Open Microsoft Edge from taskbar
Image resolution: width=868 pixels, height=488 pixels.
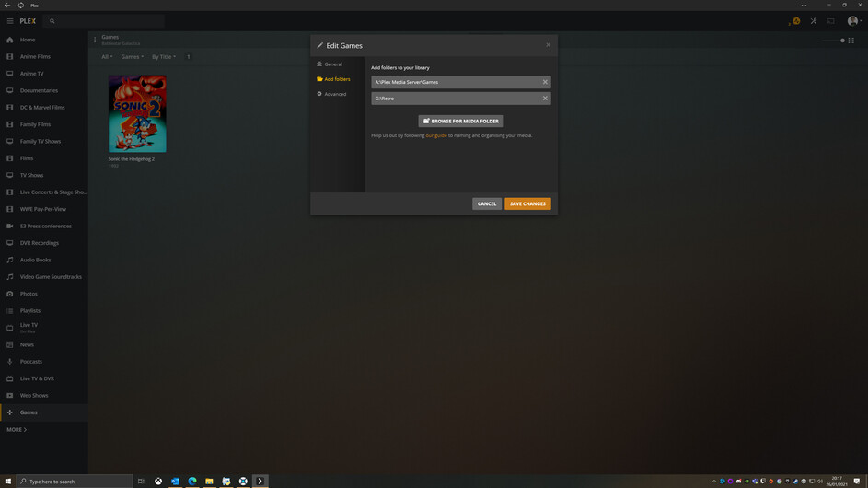(x=192, y=482)
